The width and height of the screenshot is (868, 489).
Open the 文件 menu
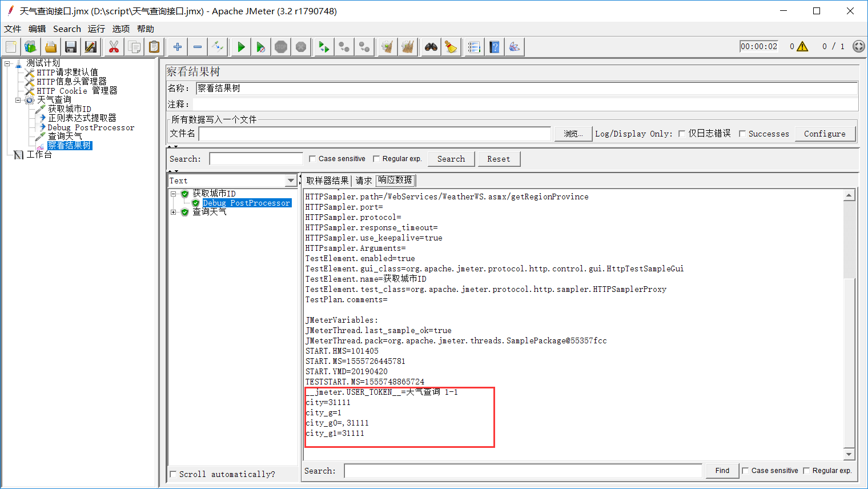tap(13, 29)
